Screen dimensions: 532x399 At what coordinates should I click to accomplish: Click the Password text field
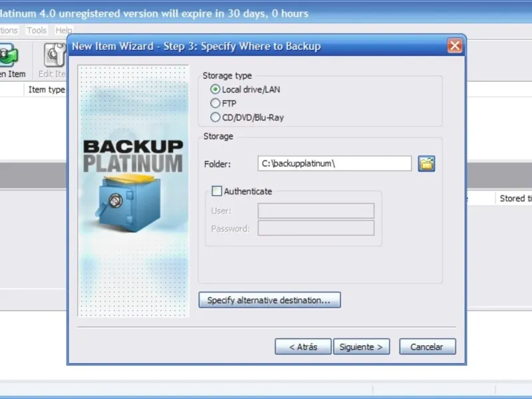point(316,228)
